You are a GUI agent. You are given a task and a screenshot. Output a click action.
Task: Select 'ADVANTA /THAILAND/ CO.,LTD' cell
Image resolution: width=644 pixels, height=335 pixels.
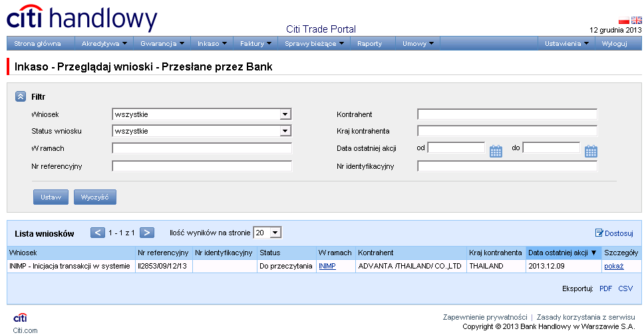411,266
